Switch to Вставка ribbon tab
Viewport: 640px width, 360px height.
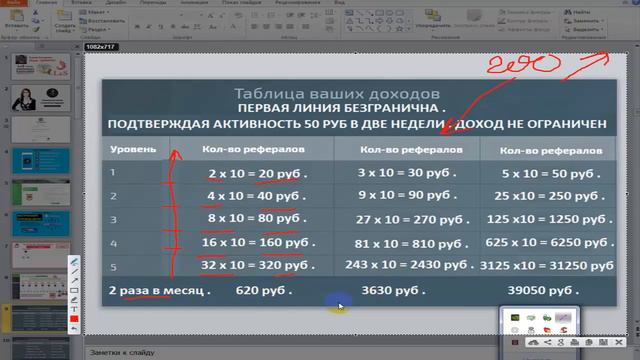coord(81,2)
